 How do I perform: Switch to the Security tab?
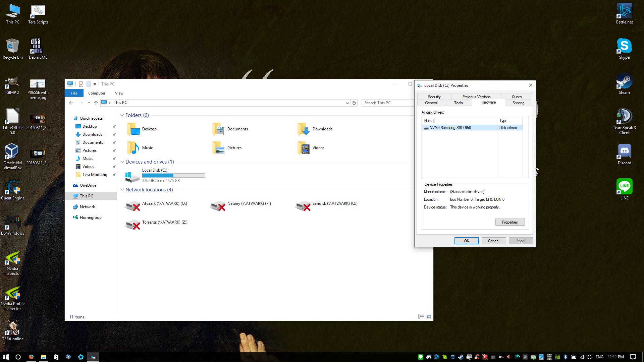coord(434,97)
